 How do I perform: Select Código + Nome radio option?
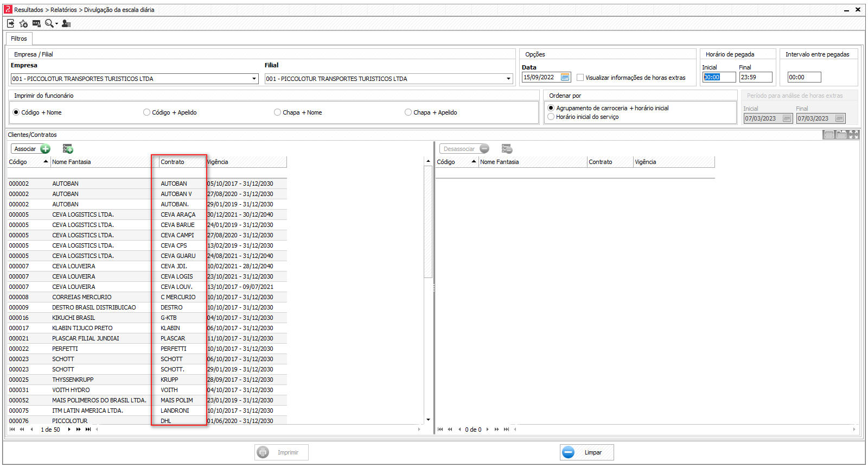click(16, 112)
